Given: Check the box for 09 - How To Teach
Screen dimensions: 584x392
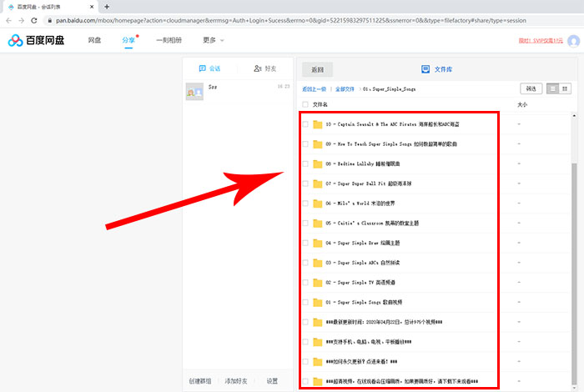Looking at the screenshot, I should coord(305,144).
